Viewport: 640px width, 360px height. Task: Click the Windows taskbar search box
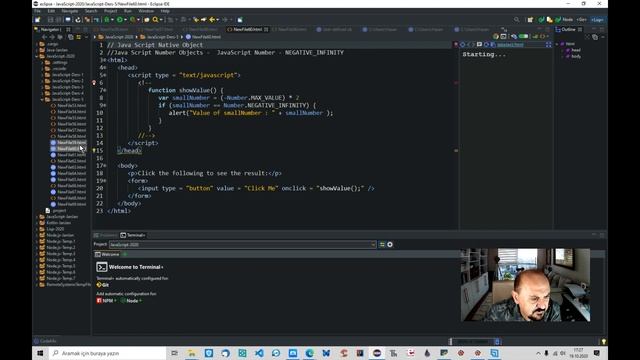click(x=108, y=353)
